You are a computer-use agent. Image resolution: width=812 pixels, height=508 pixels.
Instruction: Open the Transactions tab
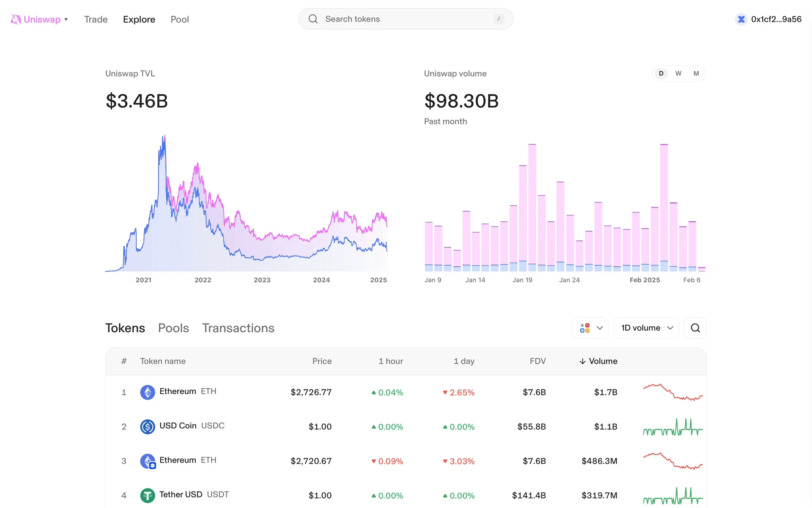click(238, 328)
